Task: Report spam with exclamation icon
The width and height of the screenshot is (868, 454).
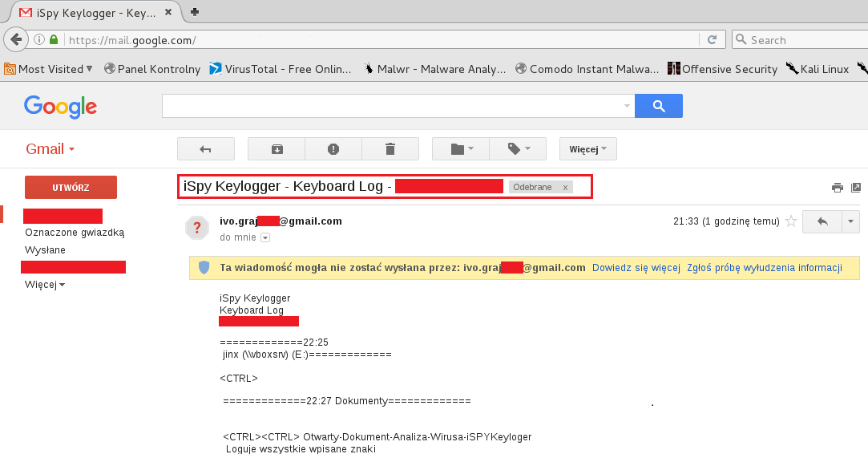Action: (x=333, y=148)
